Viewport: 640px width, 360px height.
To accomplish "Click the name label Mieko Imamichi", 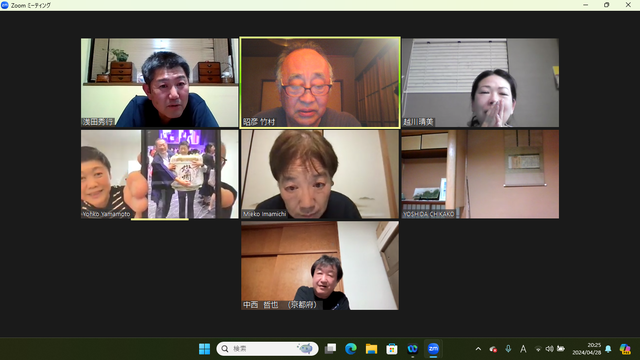I will coord(264,214).
